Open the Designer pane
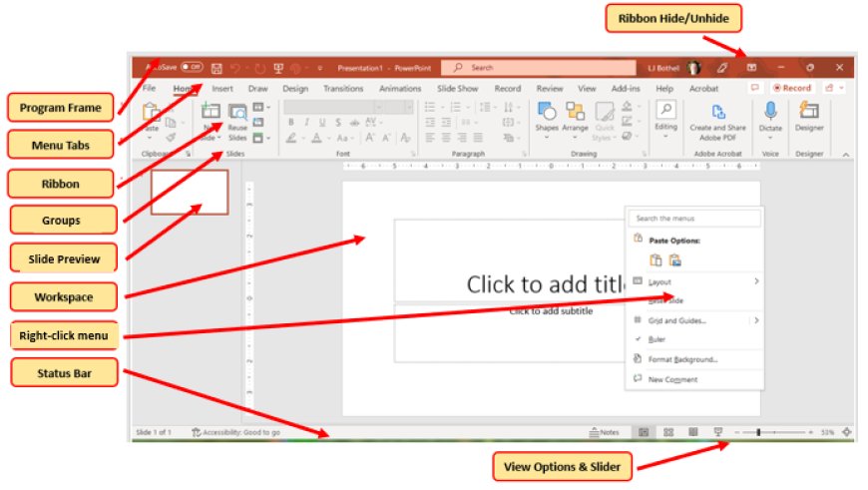This screenshot has width=868, height=490. [809, 115]
